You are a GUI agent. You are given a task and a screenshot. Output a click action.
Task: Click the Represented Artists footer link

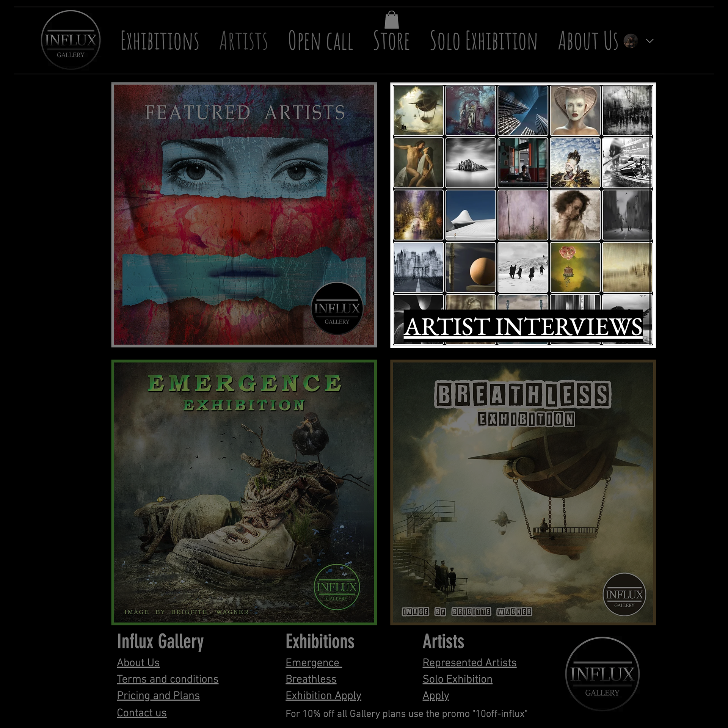pos(469,662)
